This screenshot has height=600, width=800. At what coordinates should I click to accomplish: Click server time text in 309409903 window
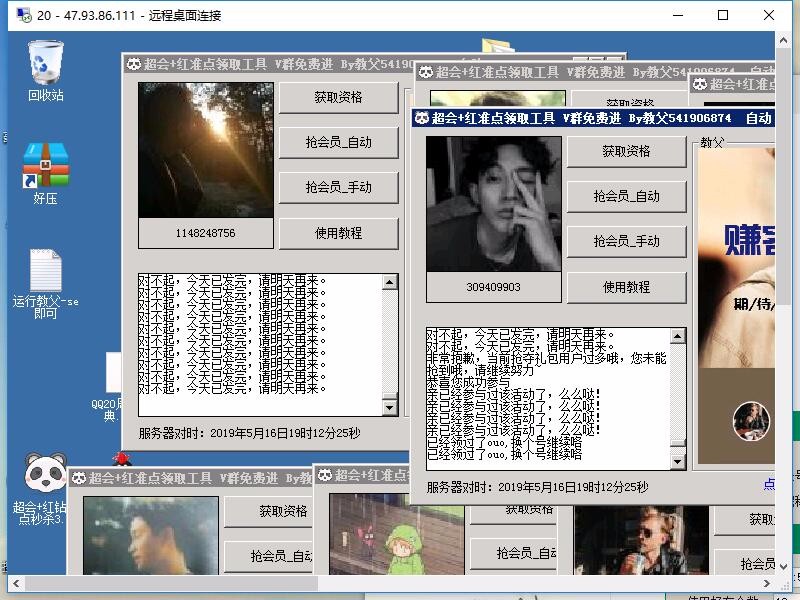[538, 487]
